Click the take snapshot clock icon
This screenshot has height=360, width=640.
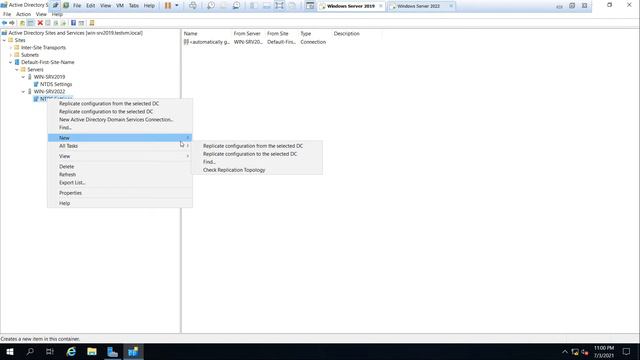(211, 6)
